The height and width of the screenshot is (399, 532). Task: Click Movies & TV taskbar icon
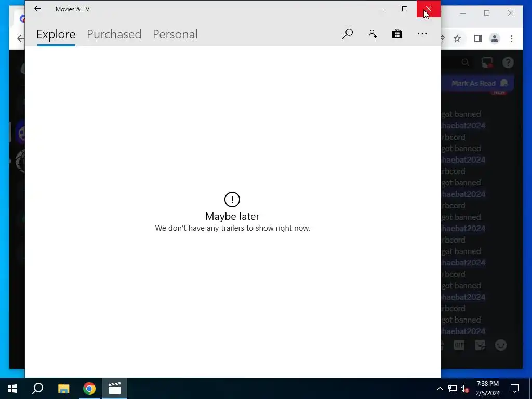pos(115,389)
